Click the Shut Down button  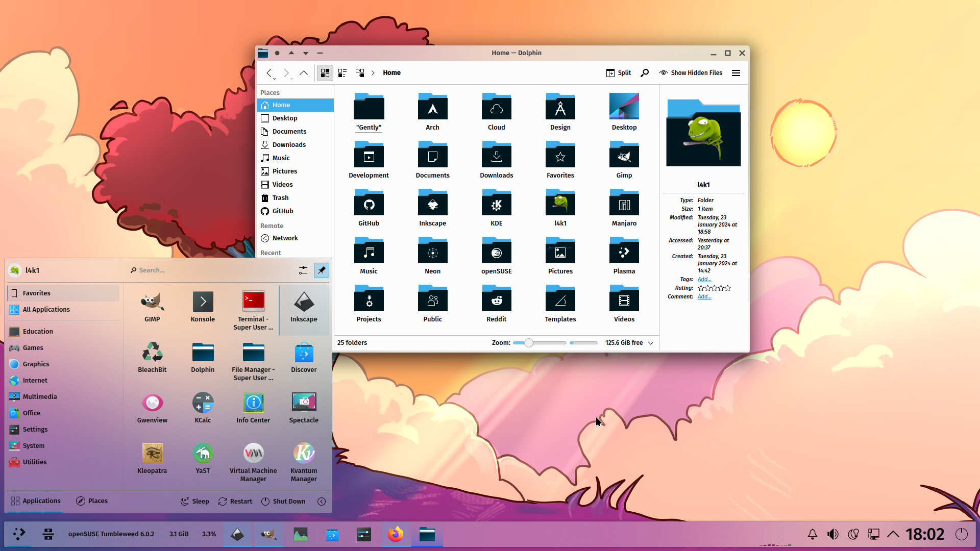point(283,502)
